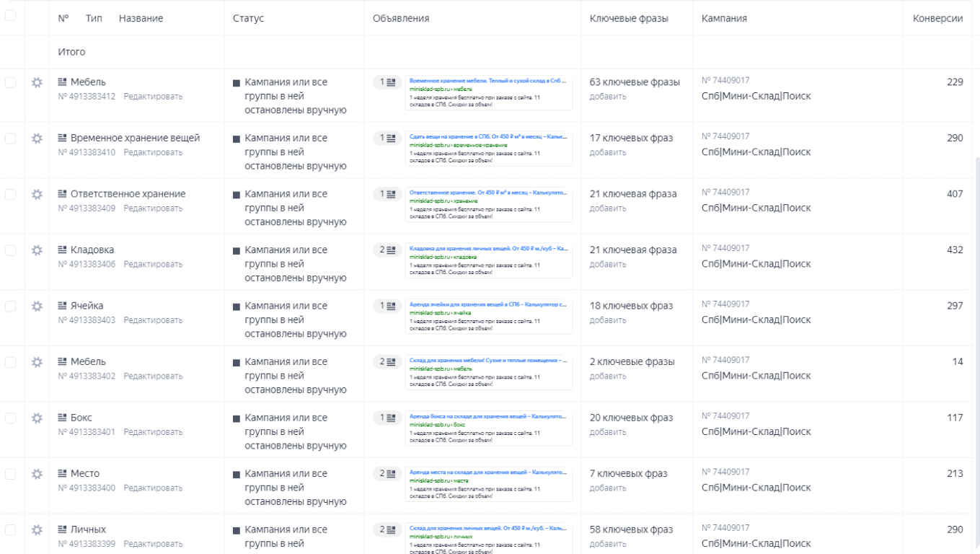Click the ad count badge in Кладовка row
Viewport: 980px width, 554px height.
point(387,250)
